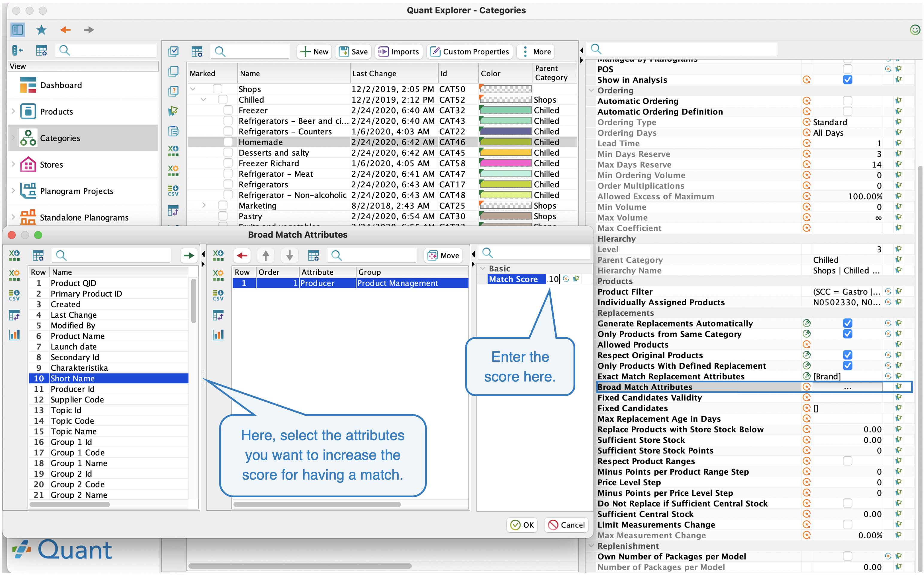Click the CSV export icon in categories side strip
The height and width of the screenshot is (576, 924).
point(173,190)
